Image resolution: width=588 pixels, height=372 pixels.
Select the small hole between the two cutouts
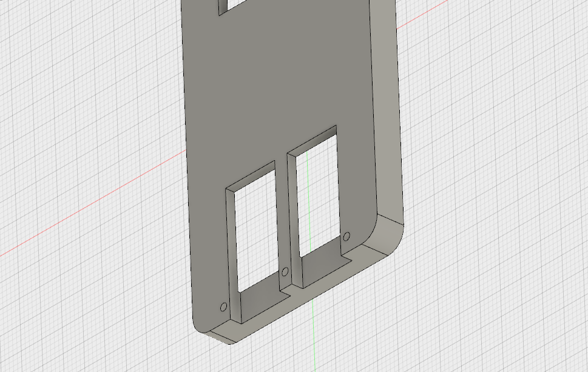(285, 272)
